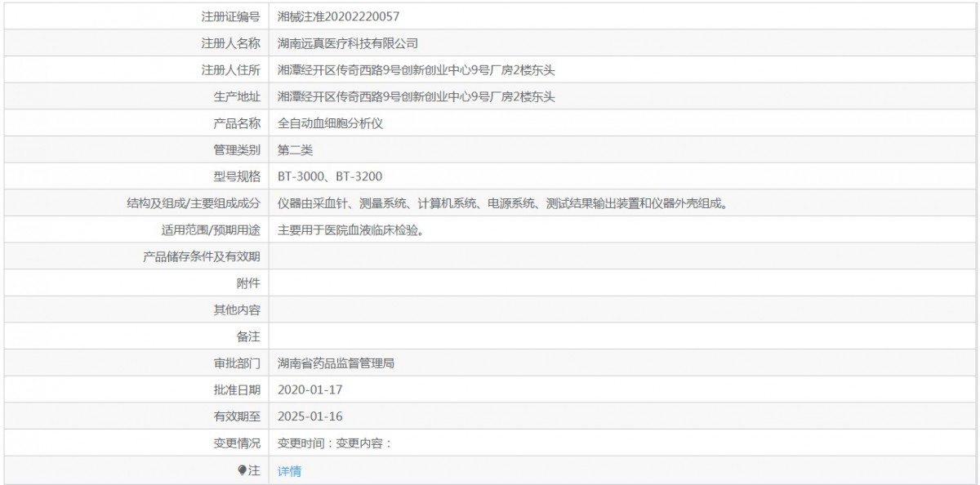Select the 生产地址 label
980x485 pixels.
click(x=237, y=97)
